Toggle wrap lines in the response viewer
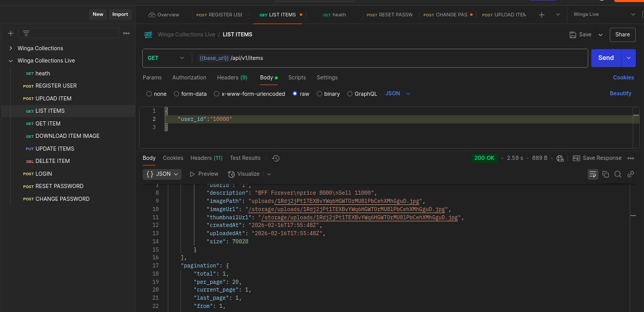This screenshot has height=312, width=644. click(592, 174)
